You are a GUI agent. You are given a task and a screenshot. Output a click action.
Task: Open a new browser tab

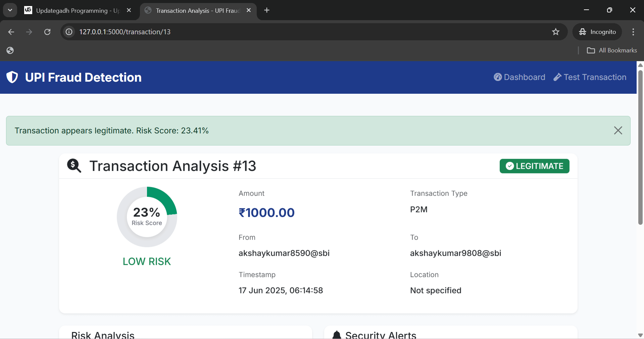point(267,10)
